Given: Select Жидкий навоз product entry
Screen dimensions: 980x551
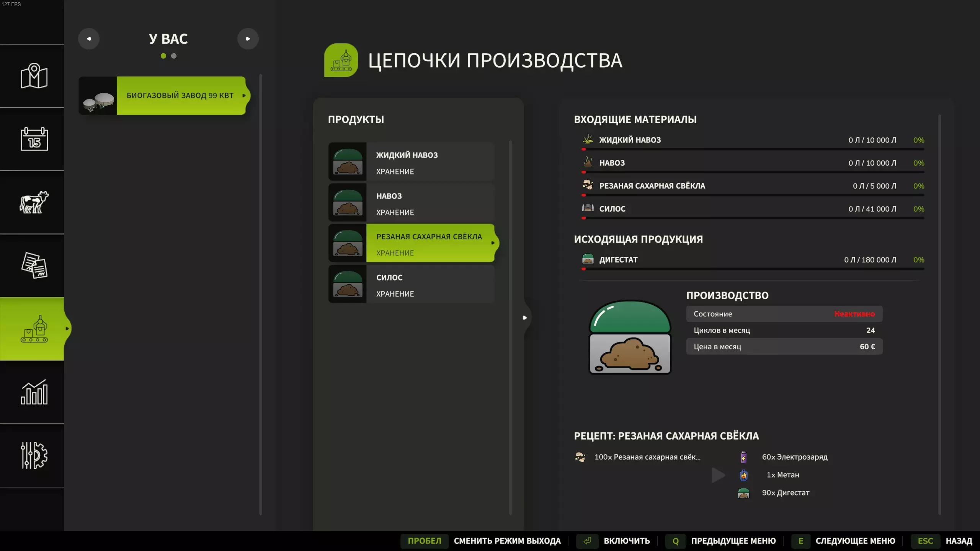Looking at the screenshot, I should [x=412, y=162].
